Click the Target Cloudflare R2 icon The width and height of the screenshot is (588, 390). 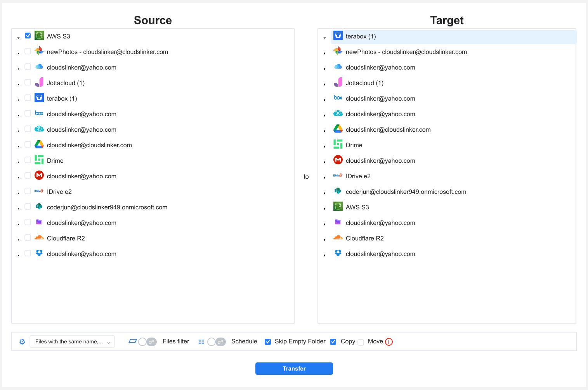pyautogui.click(x=338, y=238)
